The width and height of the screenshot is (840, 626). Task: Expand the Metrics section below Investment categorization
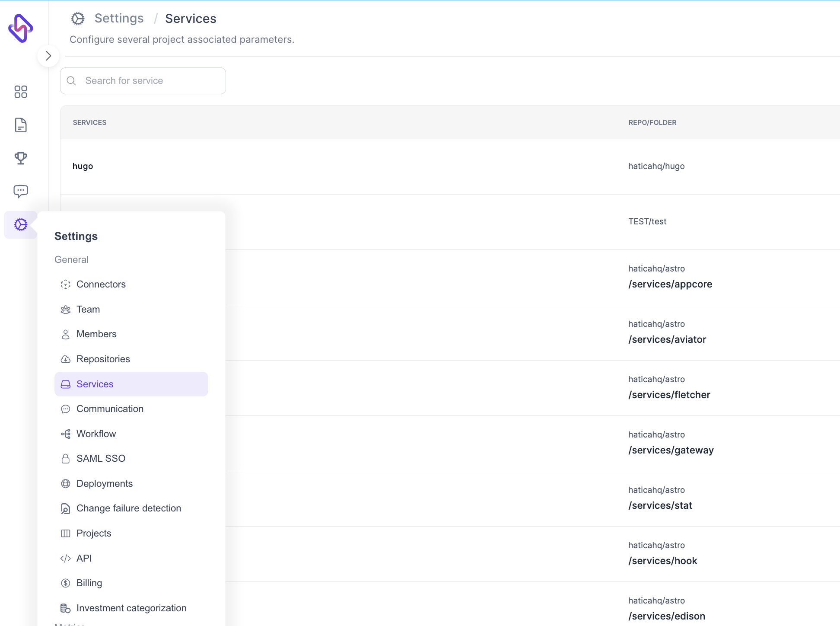pos(70,624)
